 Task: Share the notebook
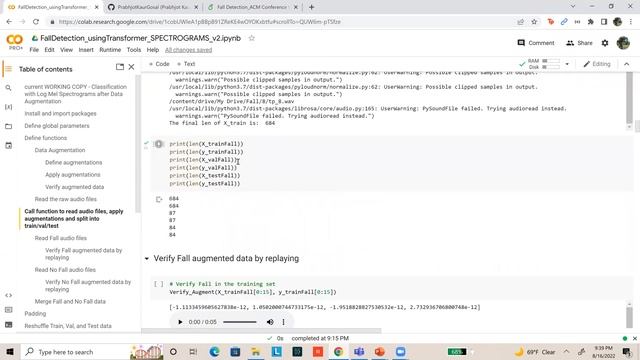579,43
